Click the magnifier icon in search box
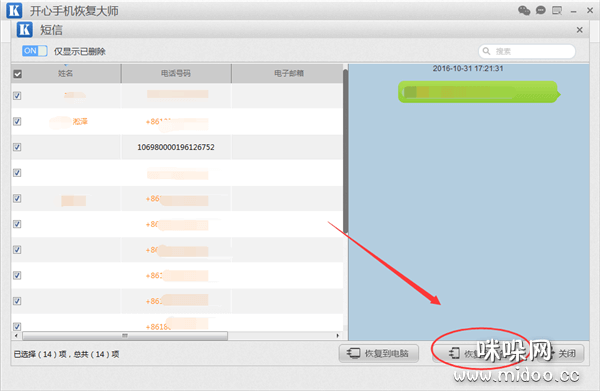 (486, 51)
